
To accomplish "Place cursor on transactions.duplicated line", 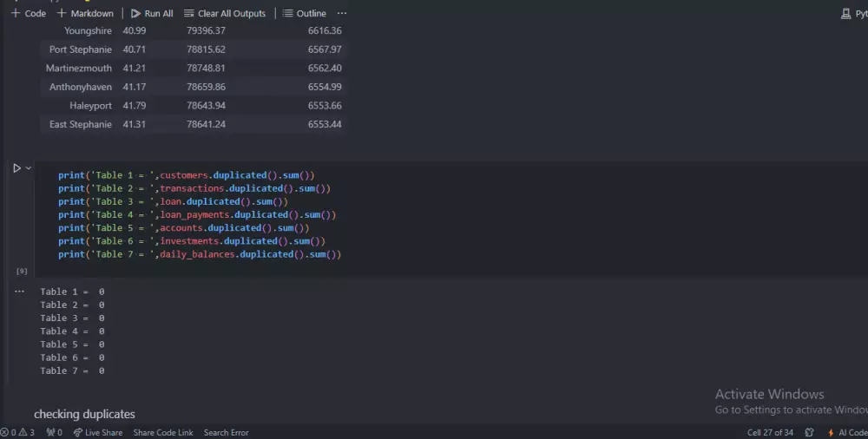I will 194,188.
